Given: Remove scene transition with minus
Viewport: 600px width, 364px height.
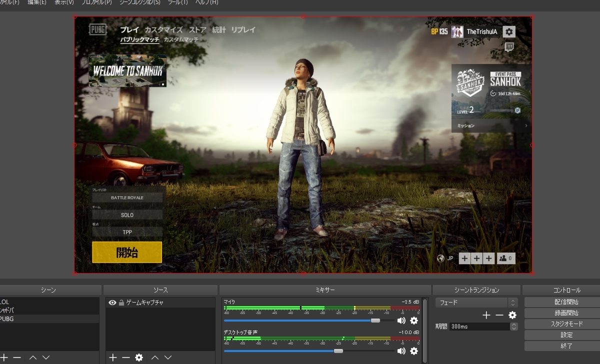Looking at the screenshot, I should point(499,315).
